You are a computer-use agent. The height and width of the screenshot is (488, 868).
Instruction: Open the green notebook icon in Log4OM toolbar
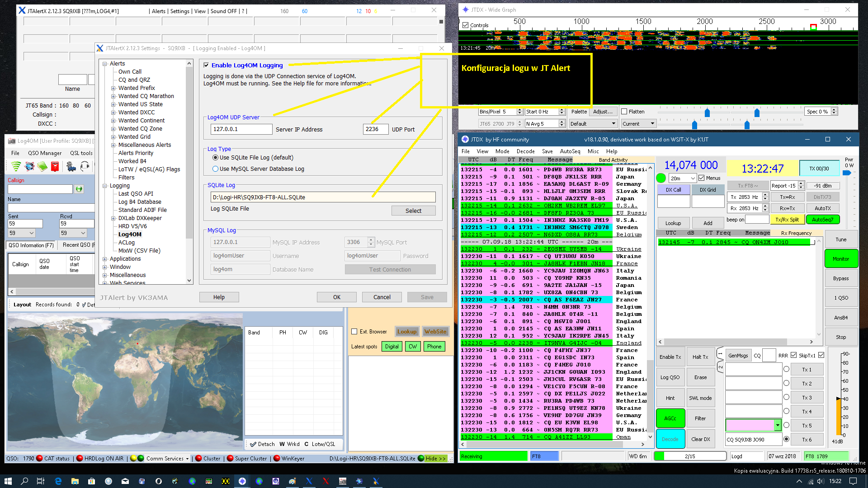coord(42,167)
